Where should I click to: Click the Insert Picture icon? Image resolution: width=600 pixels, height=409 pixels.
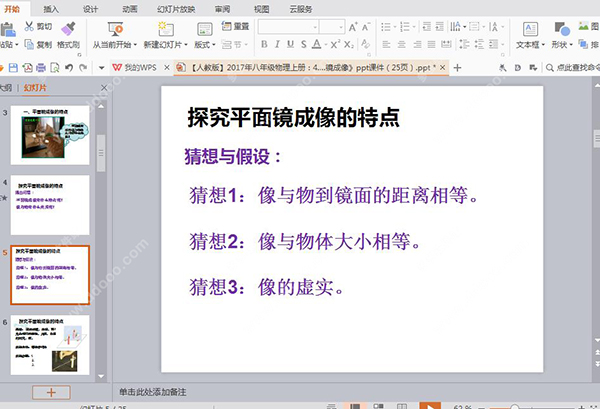584,26
